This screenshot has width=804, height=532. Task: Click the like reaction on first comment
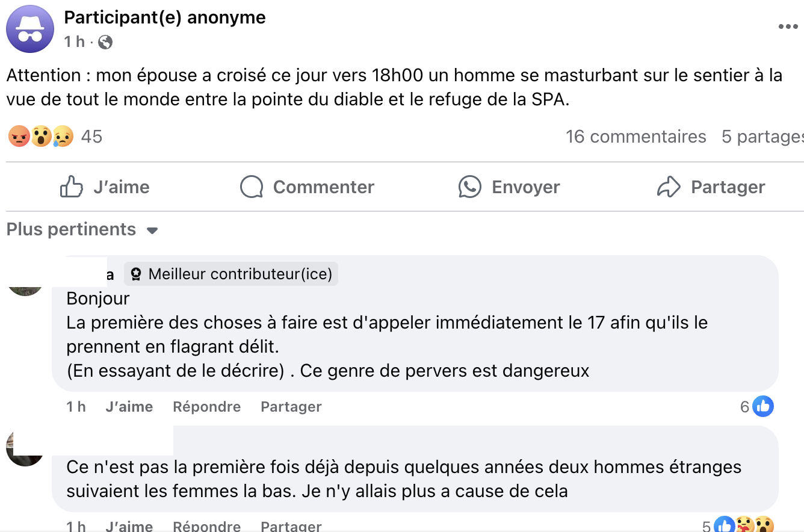click(x=762, y=407)
